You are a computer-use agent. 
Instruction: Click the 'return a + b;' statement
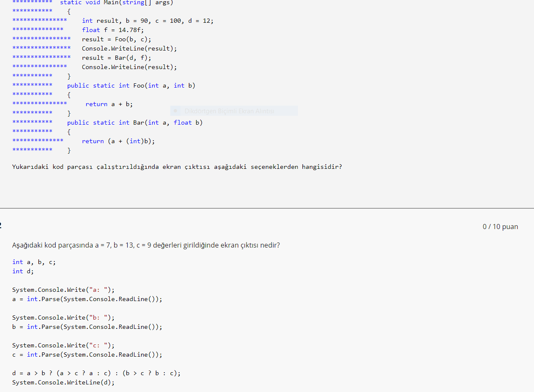click(109, 104)
